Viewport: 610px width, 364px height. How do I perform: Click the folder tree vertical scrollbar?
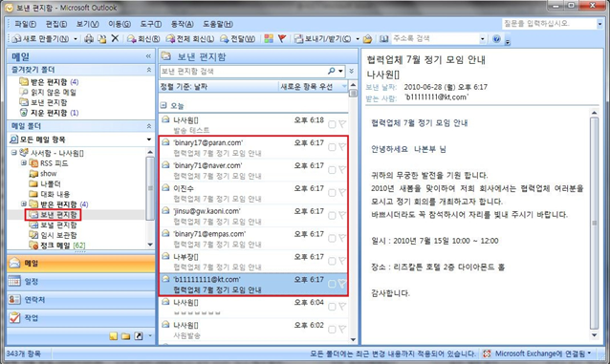(x=150, y=198)
